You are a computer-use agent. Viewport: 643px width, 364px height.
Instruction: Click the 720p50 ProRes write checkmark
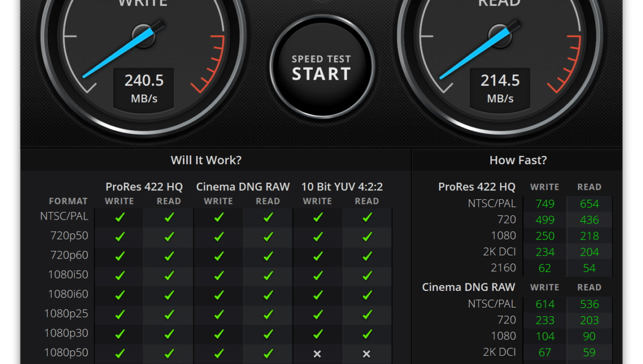pos(120,236)
